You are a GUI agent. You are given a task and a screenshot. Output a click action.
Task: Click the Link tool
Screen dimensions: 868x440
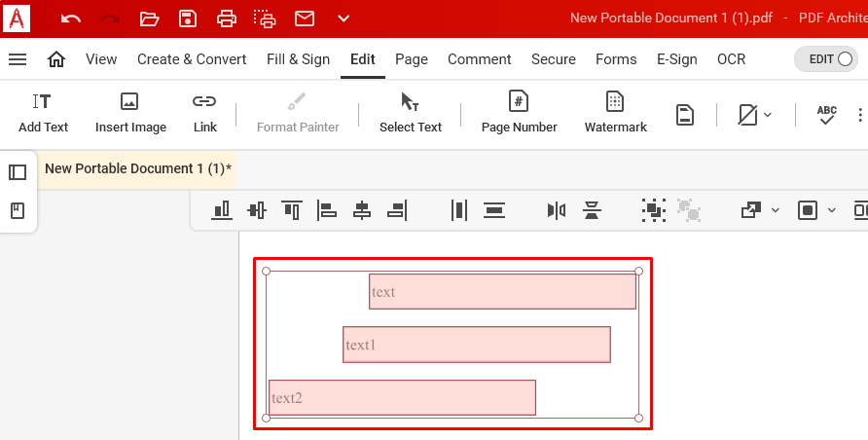tap(204, 114)
